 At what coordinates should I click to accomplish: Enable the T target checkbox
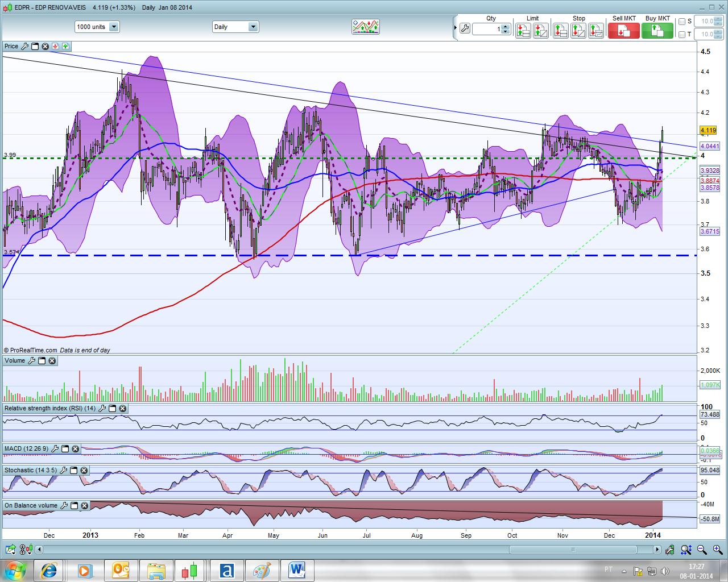tap(682, 35)
